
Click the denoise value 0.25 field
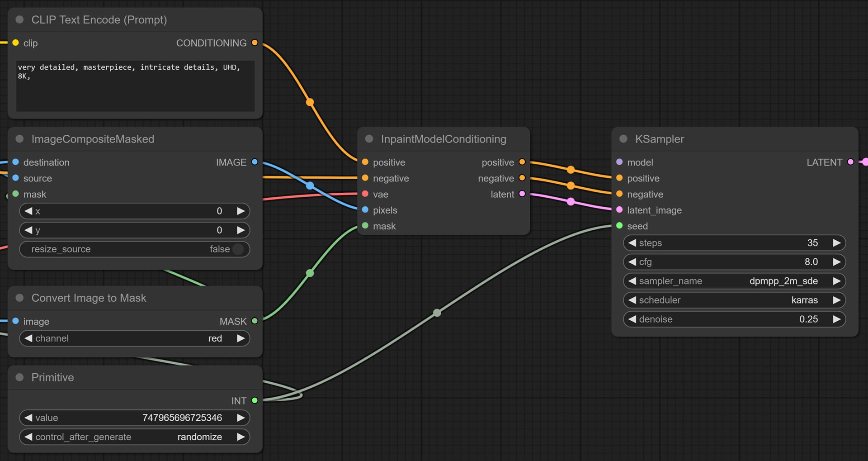click(x=735, y=319)
